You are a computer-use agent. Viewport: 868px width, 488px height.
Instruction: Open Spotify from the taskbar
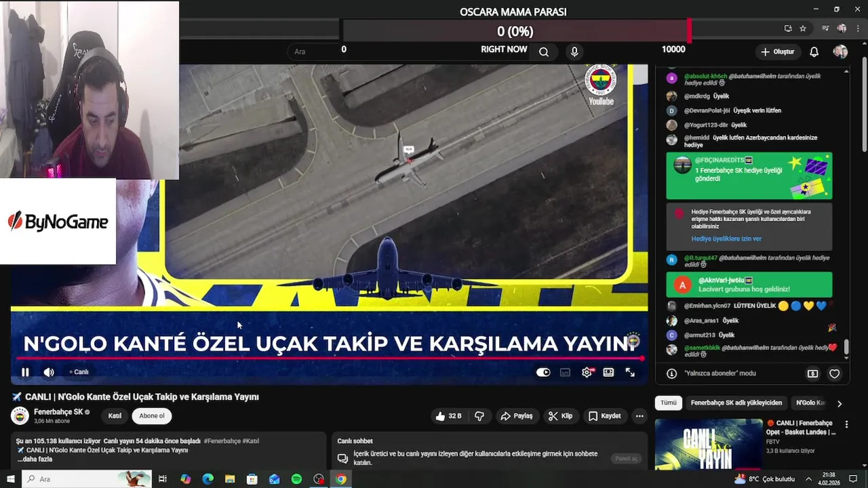tap(296, 479)
